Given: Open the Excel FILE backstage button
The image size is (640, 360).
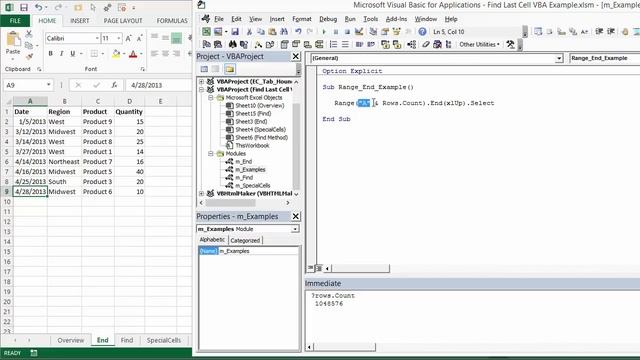Looking at the screenshot, I should point(15,20).
